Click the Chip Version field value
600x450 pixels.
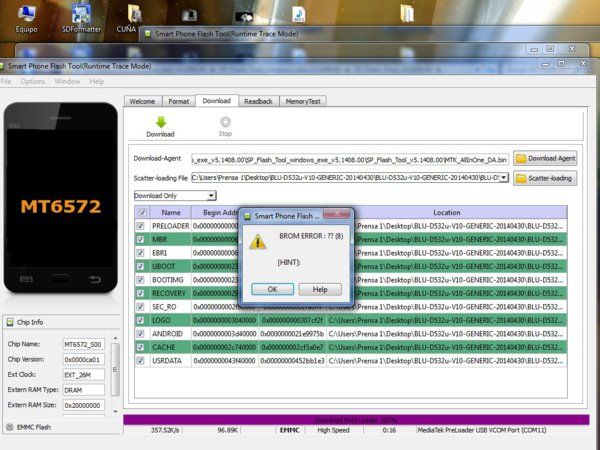click(x=83, y=360)
